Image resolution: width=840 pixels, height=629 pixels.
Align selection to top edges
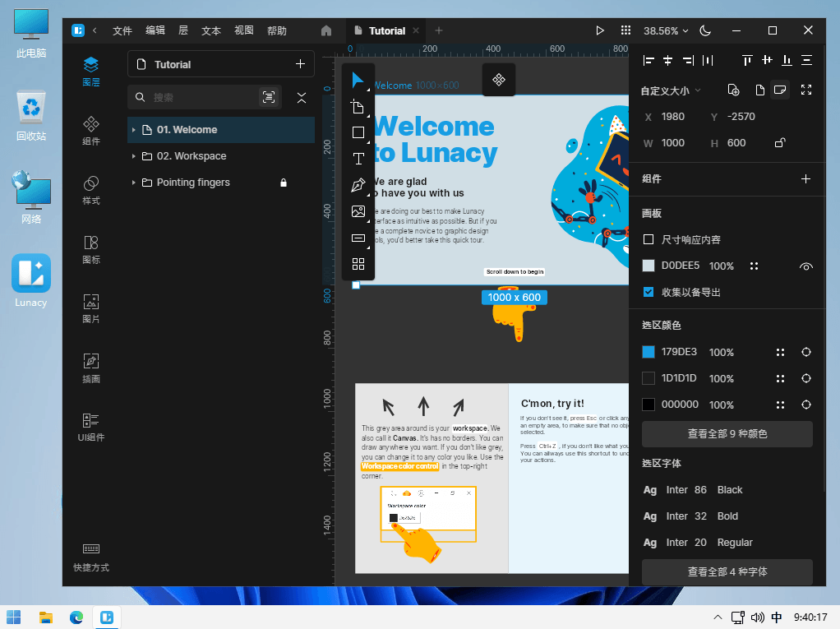click(747, 60)
